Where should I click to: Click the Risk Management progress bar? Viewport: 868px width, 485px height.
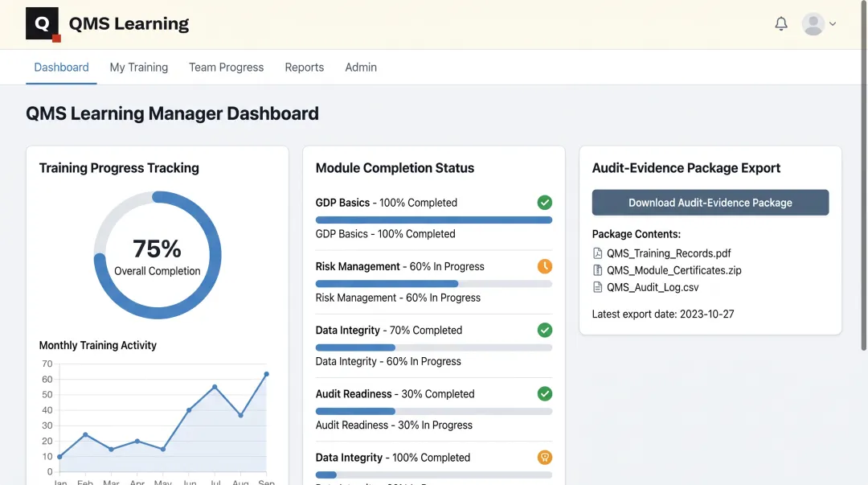pos(434,284)
